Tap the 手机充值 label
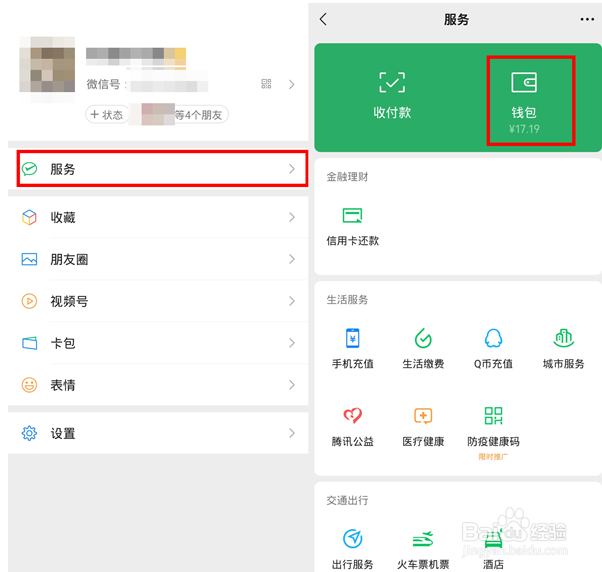602x572 pixels. 352,364
